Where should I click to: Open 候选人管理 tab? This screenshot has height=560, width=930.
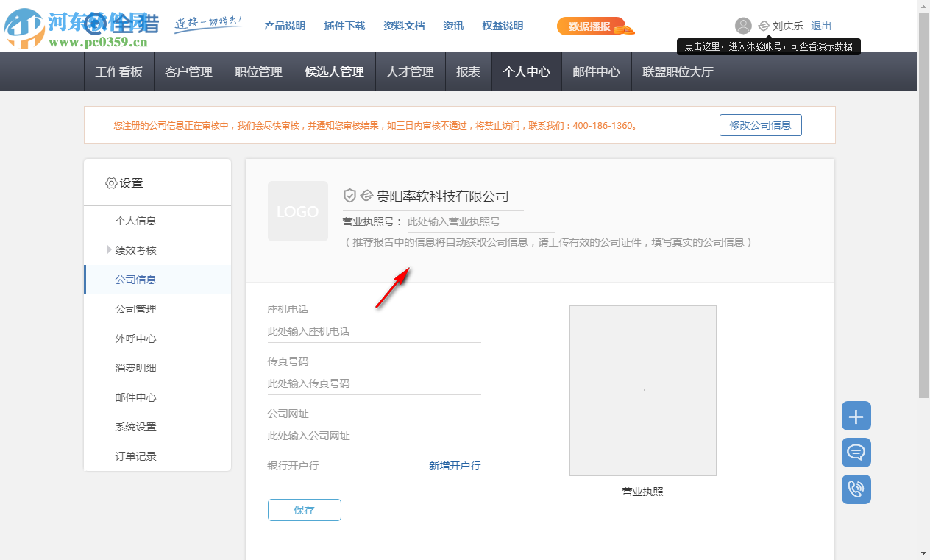pos(335,71)
